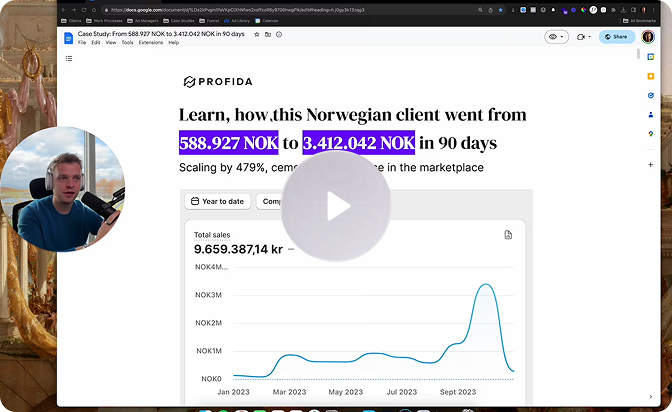Open Contacts in side panel

pyautogui.click(x=651, y=114)
